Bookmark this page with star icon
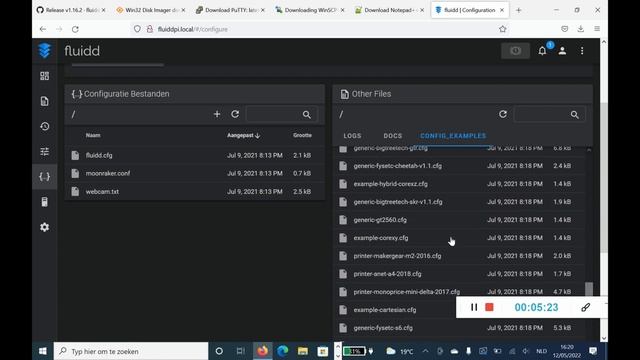The image size is (640, 360). tap(502, 29)
